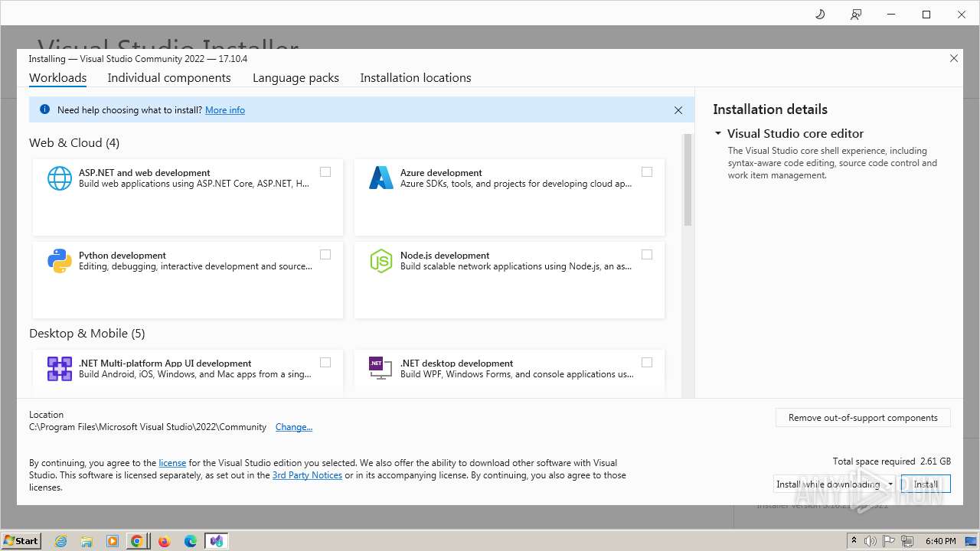Click the 'Web & Cloud (4)' heading
This screenshot has height=551, width=980.
click(x=74, y=143)
